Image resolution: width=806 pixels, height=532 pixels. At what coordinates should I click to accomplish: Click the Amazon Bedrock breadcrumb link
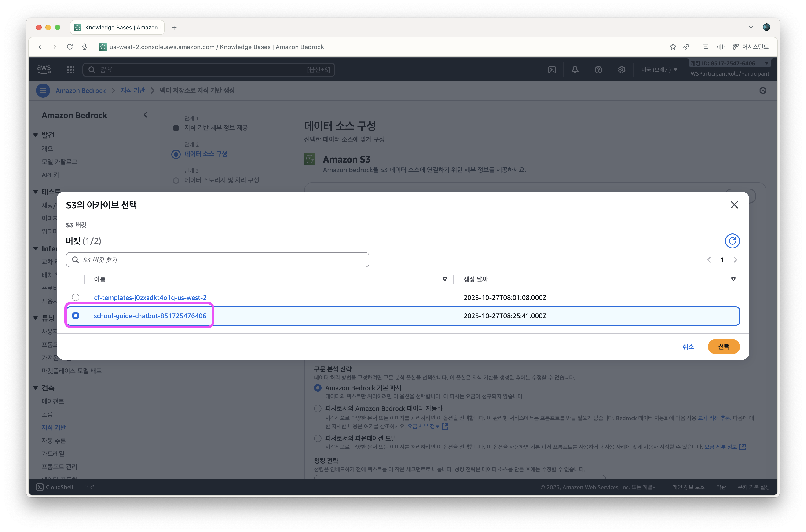pyautogui.click(x=81, y=91)
